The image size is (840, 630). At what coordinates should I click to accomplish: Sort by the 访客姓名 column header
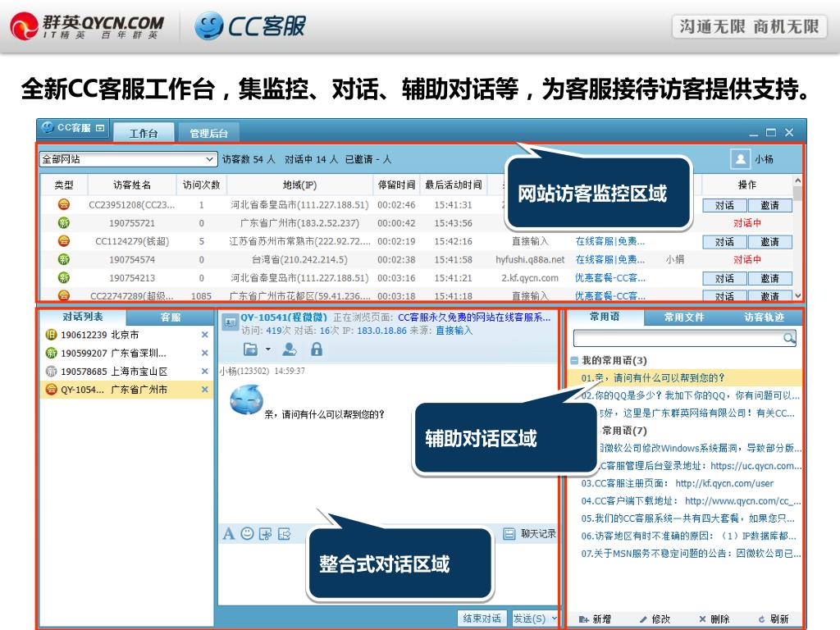tap(132, 185)
